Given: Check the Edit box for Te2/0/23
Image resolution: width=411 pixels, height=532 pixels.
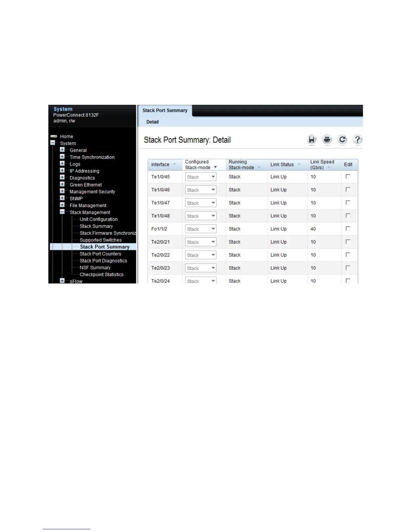Looking at the screenshot, I should coord(348,268).
